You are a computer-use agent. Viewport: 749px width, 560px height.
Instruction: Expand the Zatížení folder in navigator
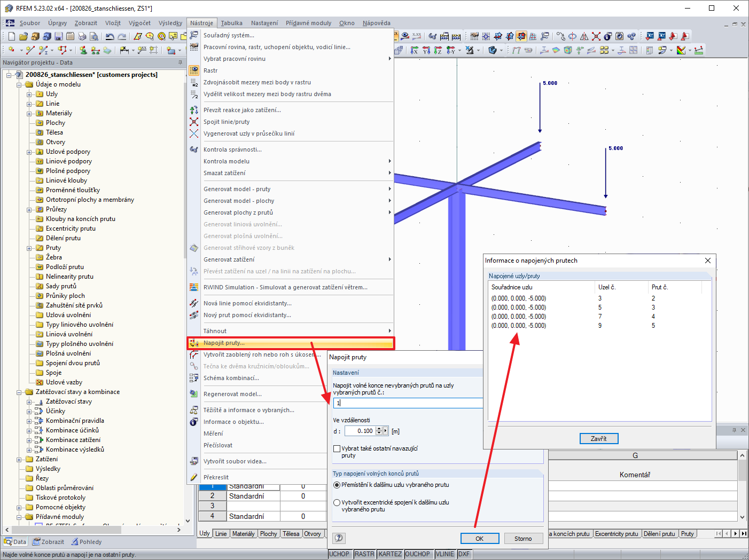19,459
